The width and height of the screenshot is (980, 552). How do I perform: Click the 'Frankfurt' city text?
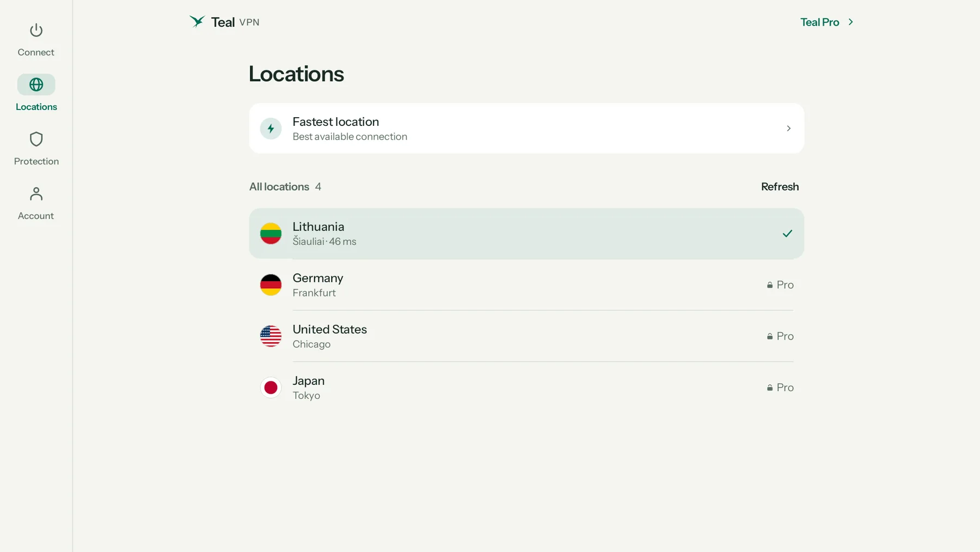(314, 293)
